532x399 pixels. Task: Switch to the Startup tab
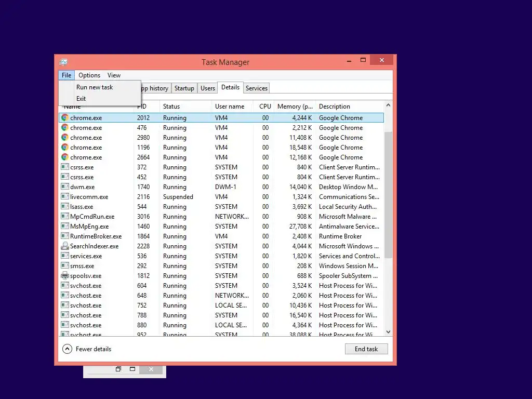tap(184, 88)
